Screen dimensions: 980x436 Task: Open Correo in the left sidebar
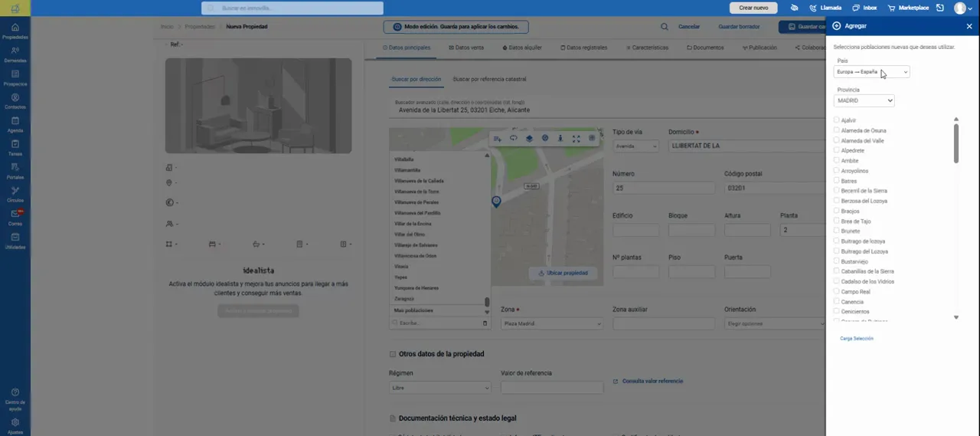pos(15,218)
